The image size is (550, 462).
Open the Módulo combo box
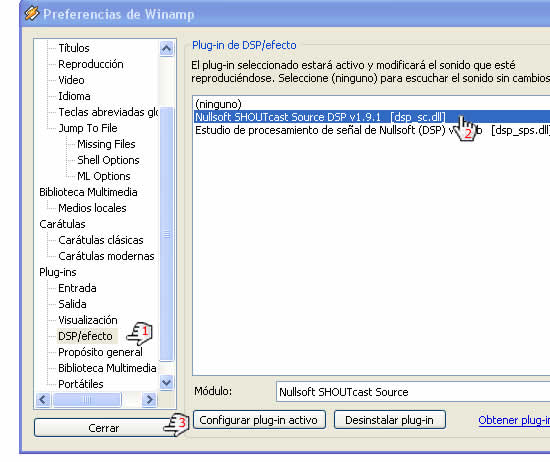click(x=413, y=391)
